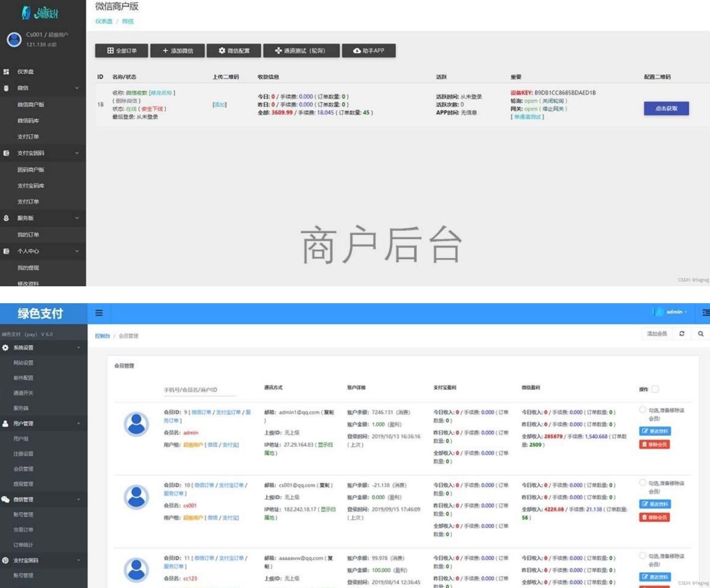Image resolution: width=710 pixels, height=588 pixels.
Task: Click the blue 点击获取 button
Action: click(666, 108)
